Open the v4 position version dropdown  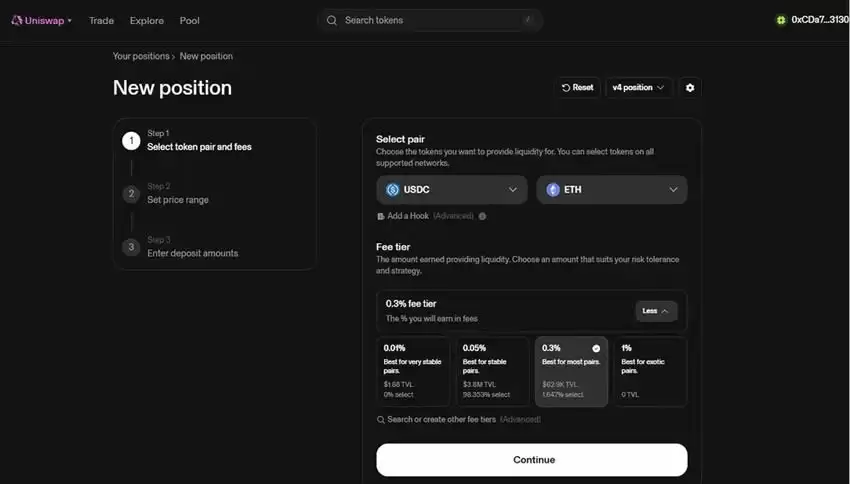coord(638,88)
